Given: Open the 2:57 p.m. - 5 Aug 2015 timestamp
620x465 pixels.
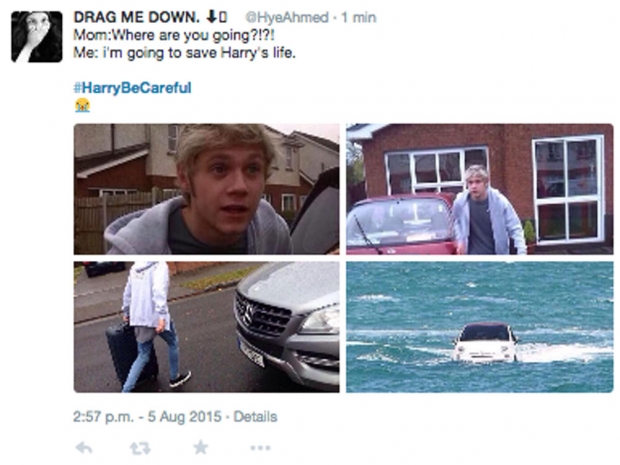Looking at the screenshot, I should tap(147, 416).
